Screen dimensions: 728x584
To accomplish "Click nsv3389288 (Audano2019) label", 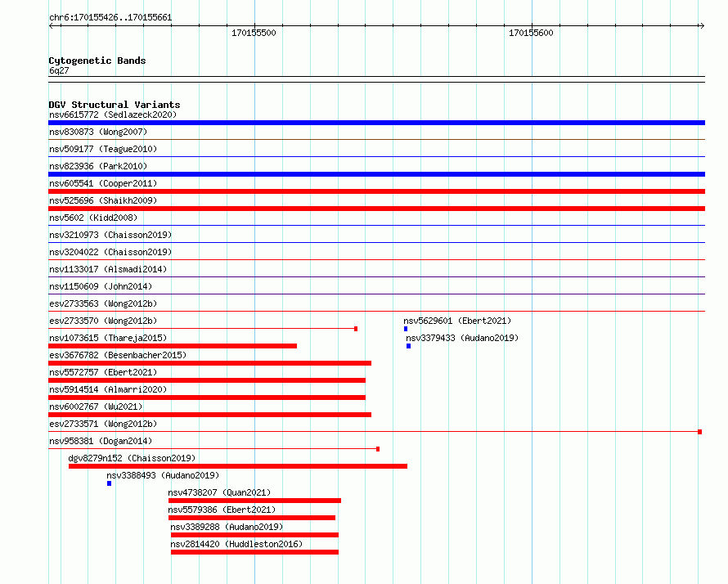I will (x=227, y=527).
